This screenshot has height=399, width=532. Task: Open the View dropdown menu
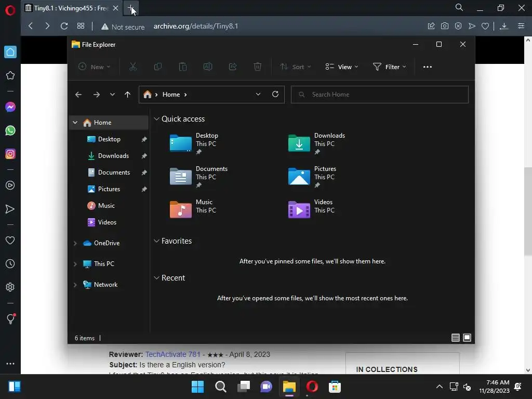(x=342, y=67)
